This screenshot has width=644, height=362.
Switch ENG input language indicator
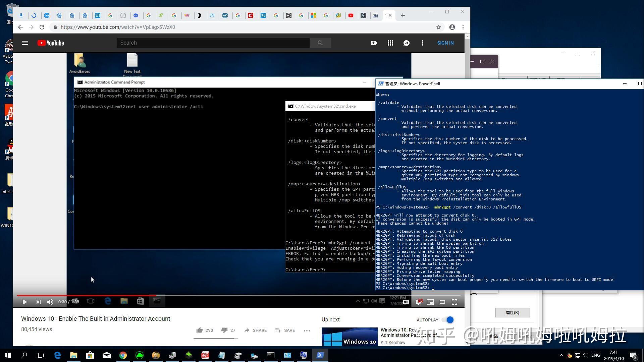coord(596,355)
